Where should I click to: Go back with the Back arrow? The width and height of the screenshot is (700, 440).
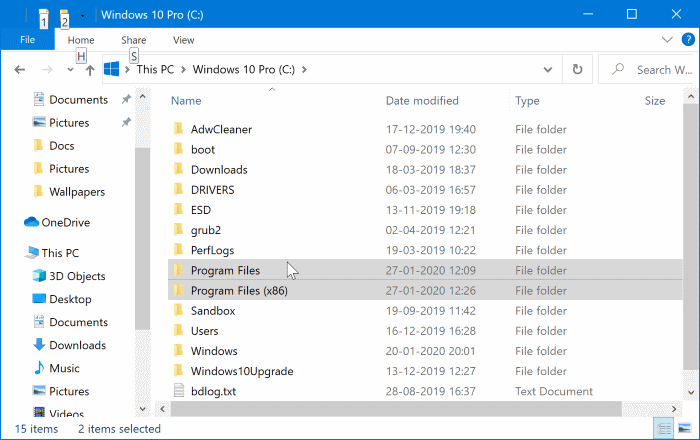point(20,70)
